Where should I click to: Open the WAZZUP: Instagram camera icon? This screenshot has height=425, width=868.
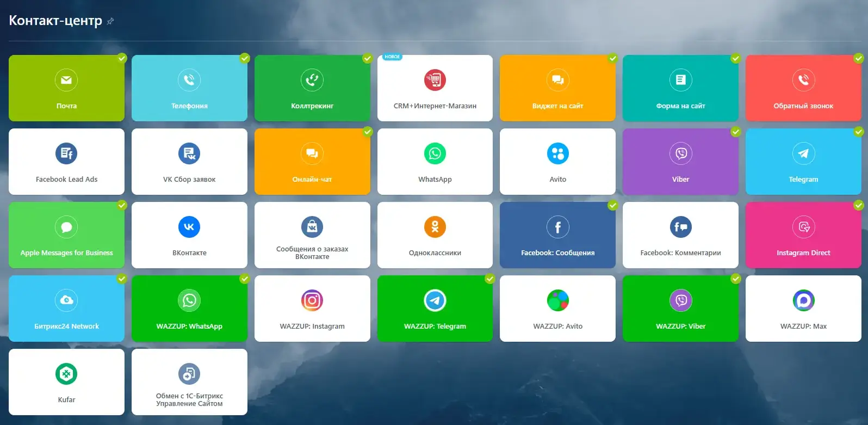point(312,300)
